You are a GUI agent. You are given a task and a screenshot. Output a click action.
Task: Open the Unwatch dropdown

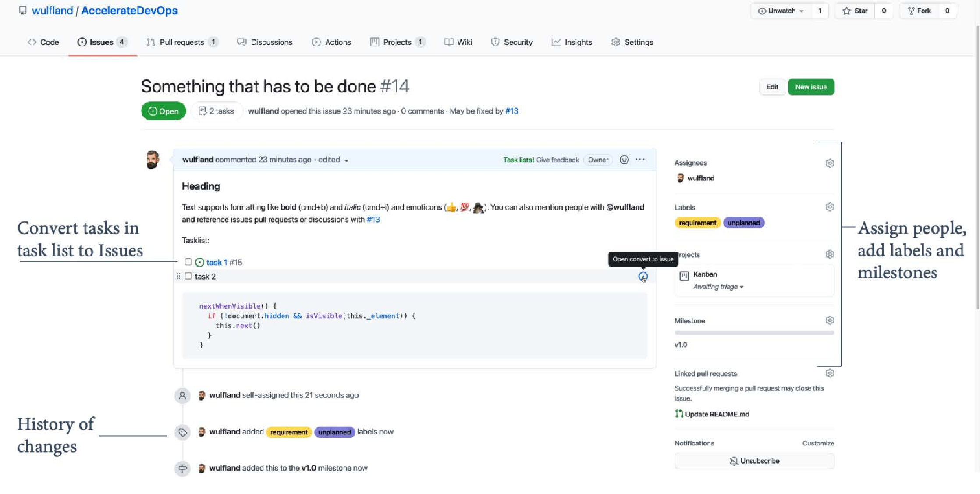(x=781, y=11)
